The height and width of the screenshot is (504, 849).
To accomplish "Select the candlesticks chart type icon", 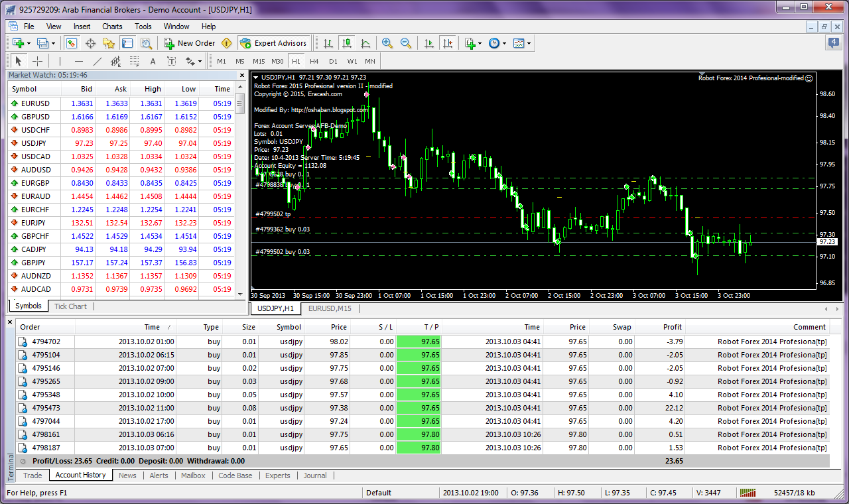I will [x=346, y=43].
